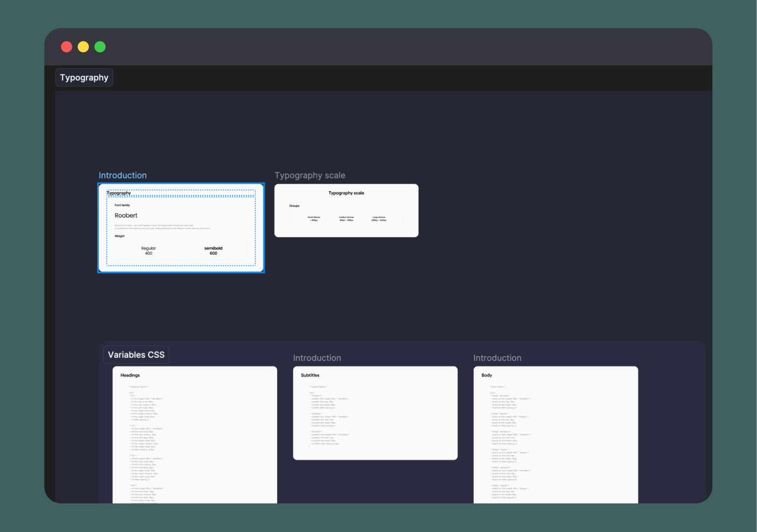Select the Font family label
The height and width of the screenshot is (532, 757).
[122, 205]
